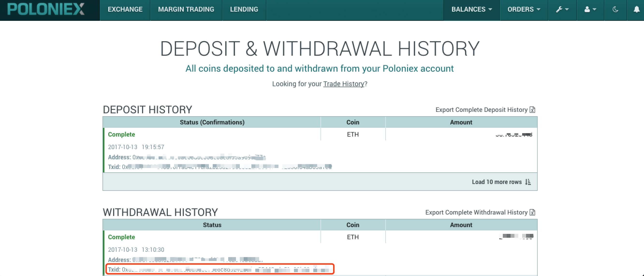Follow the Trade History link
Image resolution: width=644 pixels, height=276 pixels.
coord(344,84)
